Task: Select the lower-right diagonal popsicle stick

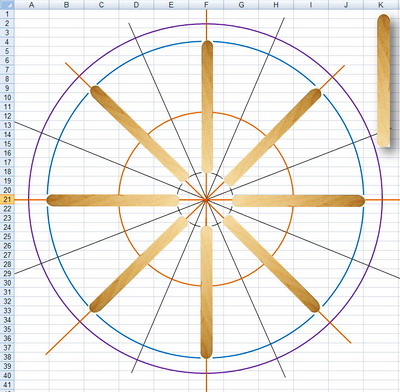Action: point(272,264)
